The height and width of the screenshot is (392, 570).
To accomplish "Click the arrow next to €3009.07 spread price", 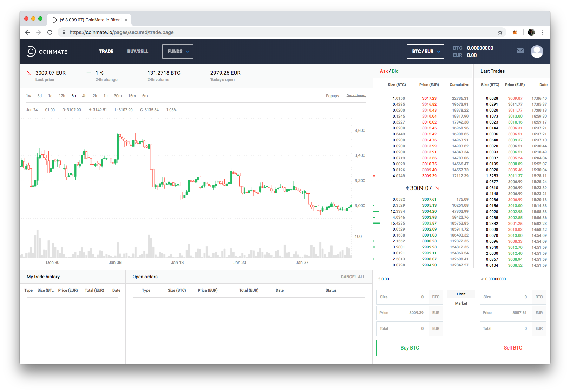I will [x=437, y=188].
